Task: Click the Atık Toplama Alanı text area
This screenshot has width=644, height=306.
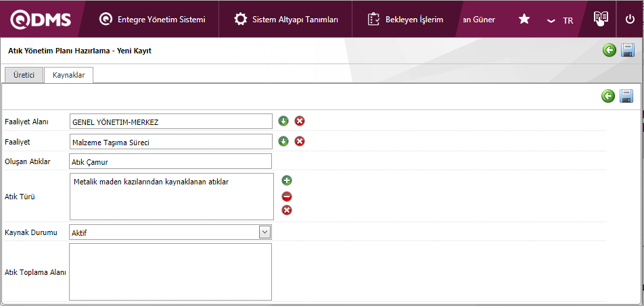Action: point(170,272)
